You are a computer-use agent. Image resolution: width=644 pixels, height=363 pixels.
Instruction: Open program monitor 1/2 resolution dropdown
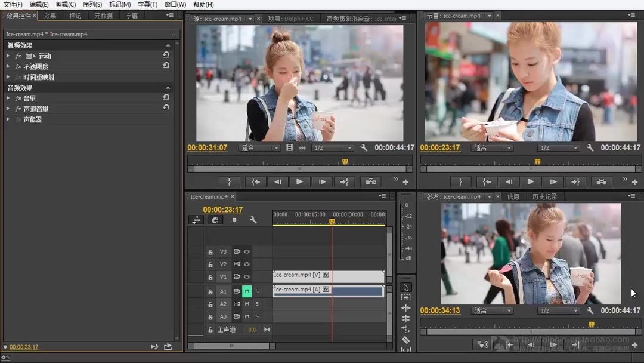click(x=558, y=148)
